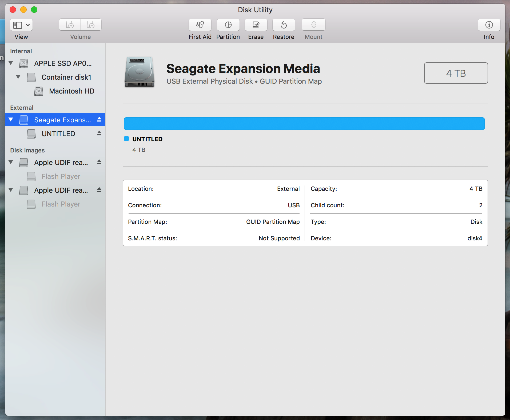Click the Type value Disk
The image size is (510, 420).
(x=476, y=222)
